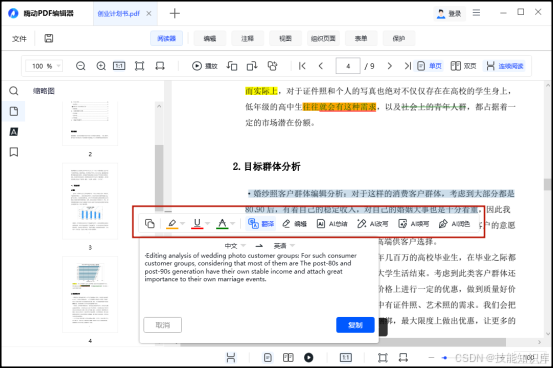The width and height of the screenshot is (553, 369).
Task: Open highlight color dropdown arrow
Action: 182,223
